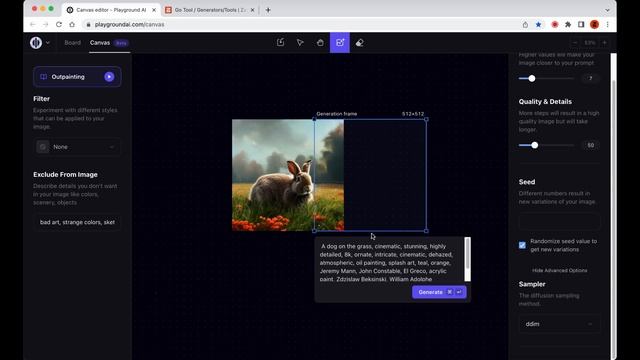This screenshot has width=640, height=360.
Task: Toggle Randomize seed value checkbox
Action: click(x=522, y=245)
